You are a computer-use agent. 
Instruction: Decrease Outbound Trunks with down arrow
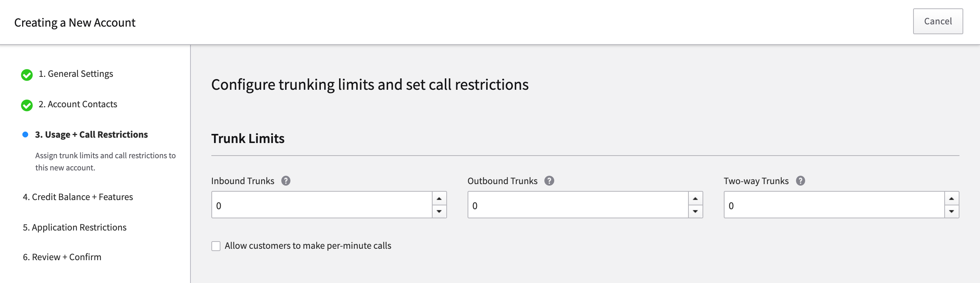click(x=695, y=211)
